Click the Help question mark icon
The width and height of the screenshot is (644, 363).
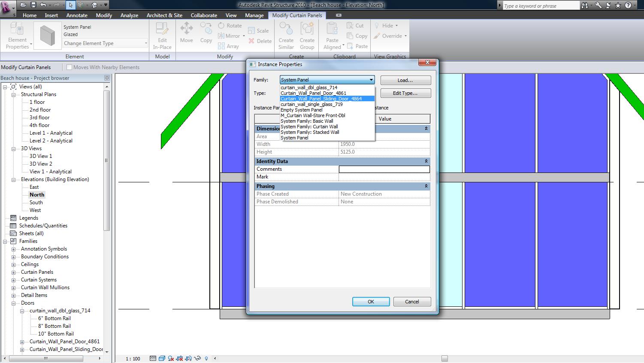point(628,6)
